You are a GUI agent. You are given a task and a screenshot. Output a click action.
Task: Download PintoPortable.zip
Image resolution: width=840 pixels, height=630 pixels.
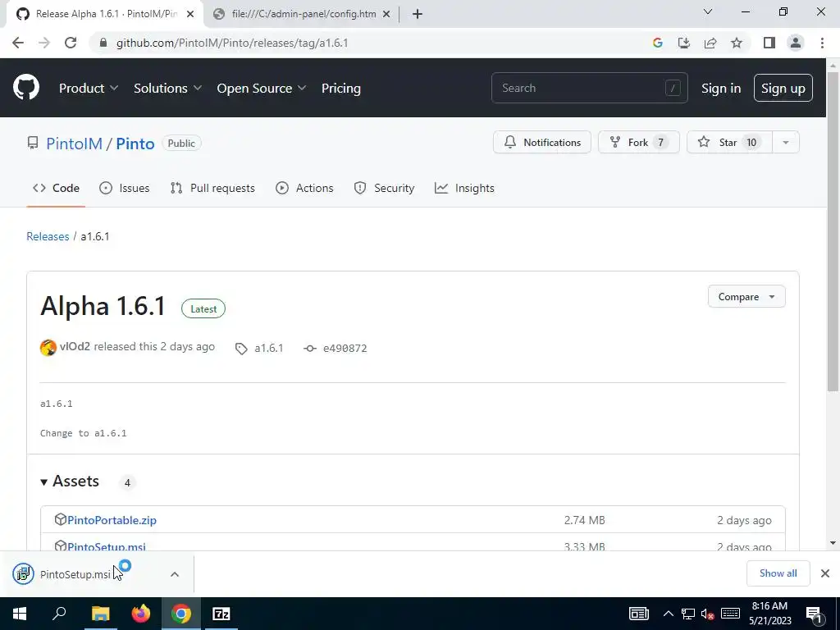coord(112,520)
